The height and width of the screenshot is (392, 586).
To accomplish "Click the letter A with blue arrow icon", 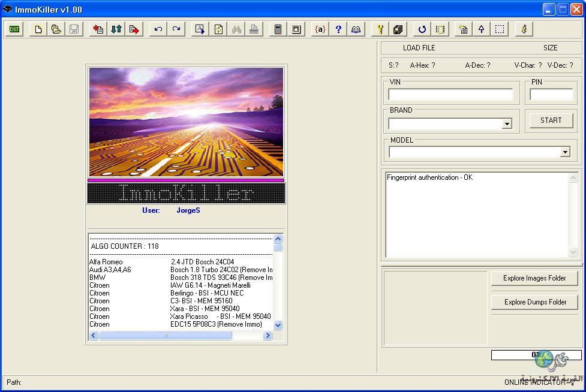I will point(200,29).
